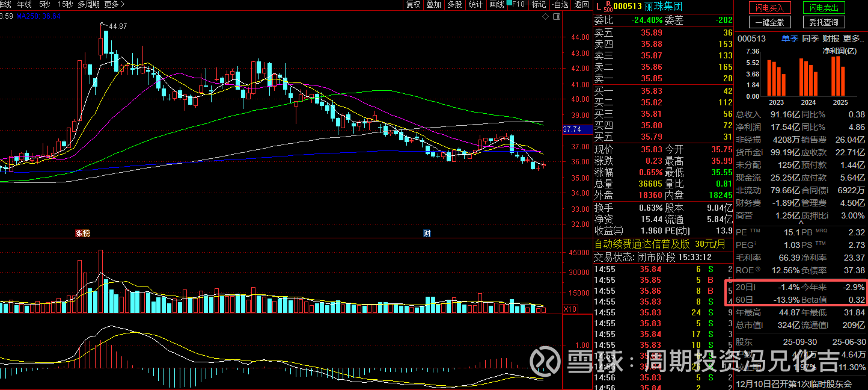868x390 pixels.
Task: Click the 换手 0.63% value
Action: click(650, 207)
